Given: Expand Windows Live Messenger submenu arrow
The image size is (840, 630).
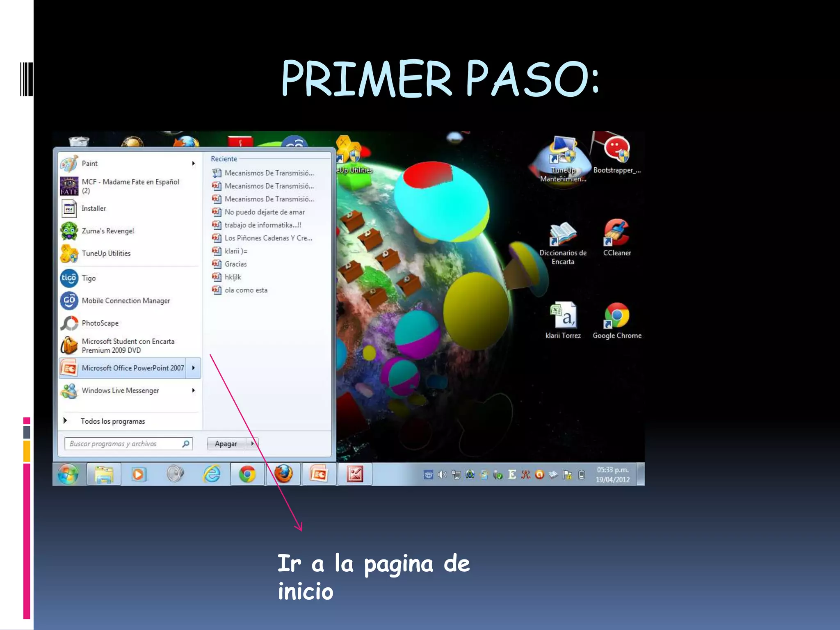Looking at the screenshot, I should (193, 390).
